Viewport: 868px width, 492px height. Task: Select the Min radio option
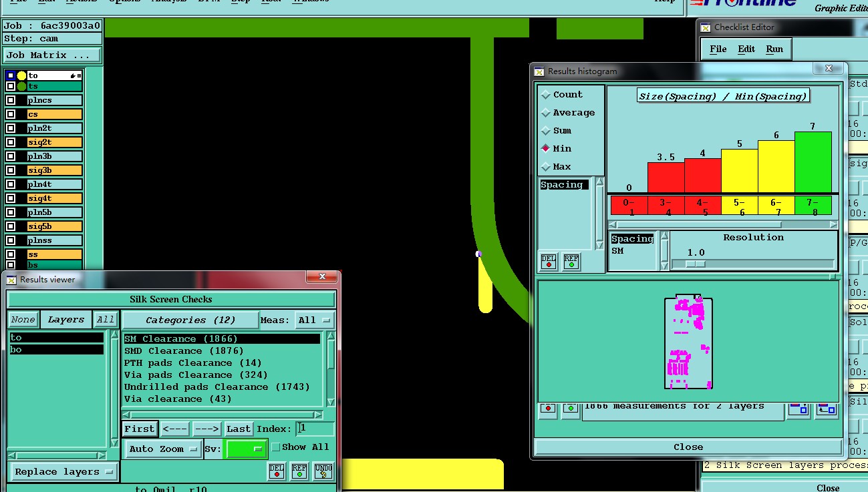tap(546, 149)
